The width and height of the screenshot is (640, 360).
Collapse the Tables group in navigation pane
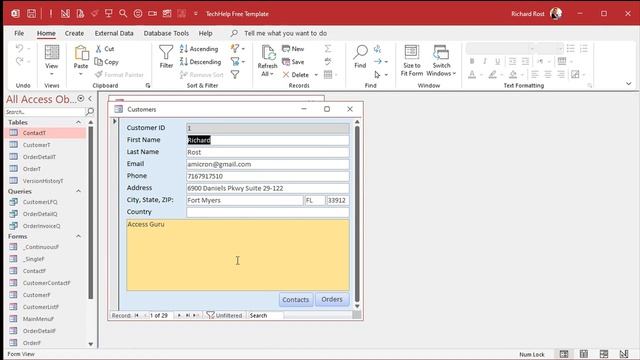(78, 122)
